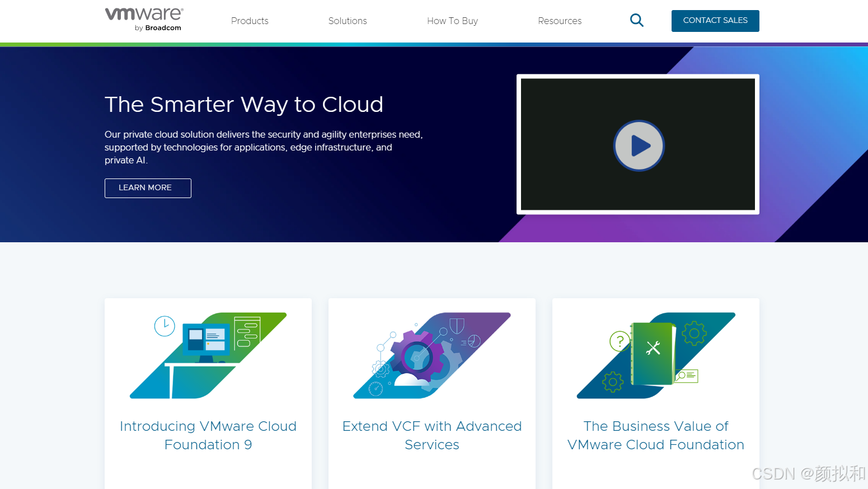Screen dimensions: 868x489
Task: Click the heading The Smarter Way to Cloud
Action: 244,105
